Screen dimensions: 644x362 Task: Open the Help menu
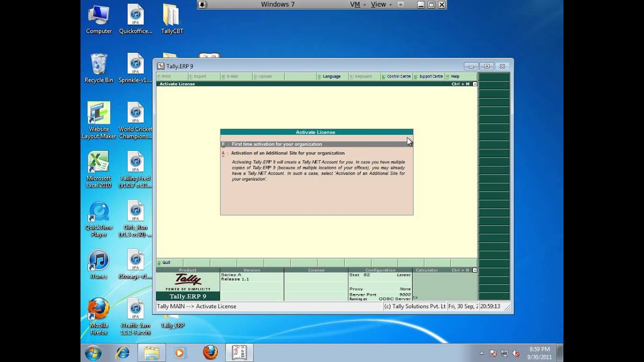[461, 76]
